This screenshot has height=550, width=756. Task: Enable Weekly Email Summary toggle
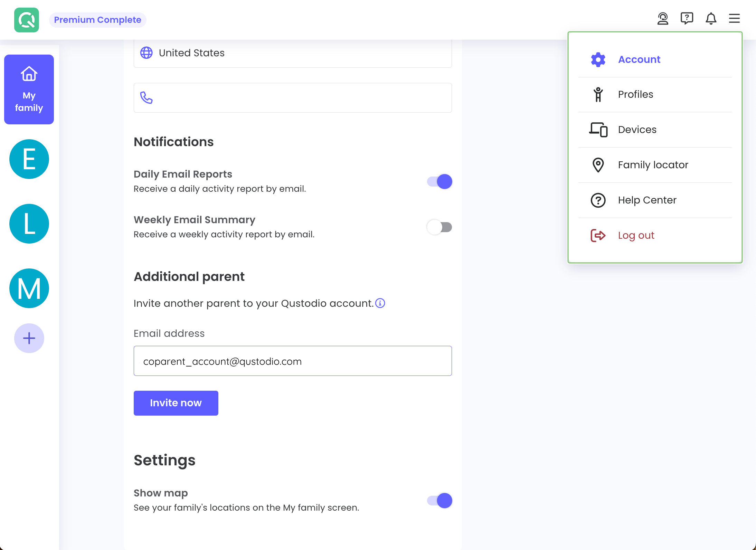pos(440,227)
